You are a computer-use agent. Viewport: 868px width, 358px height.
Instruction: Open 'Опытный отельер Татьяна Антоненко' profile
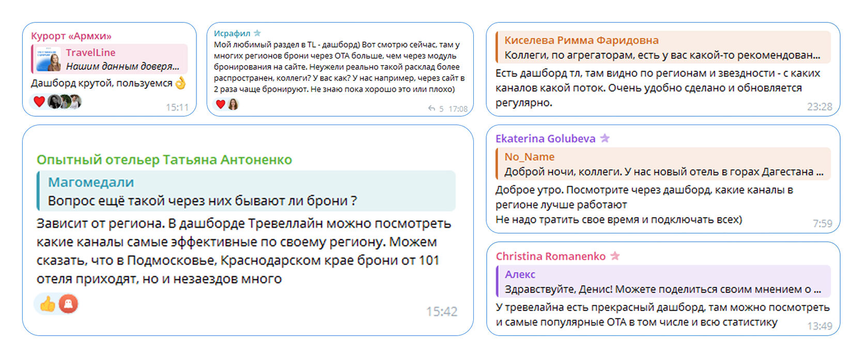(164, 160)
